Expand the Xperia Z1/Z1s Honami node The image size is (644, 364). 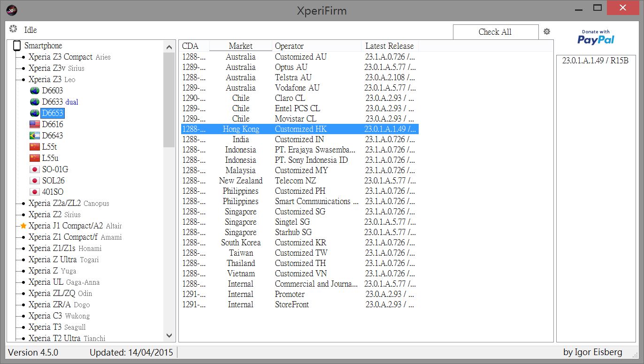(x=23, y=248)
